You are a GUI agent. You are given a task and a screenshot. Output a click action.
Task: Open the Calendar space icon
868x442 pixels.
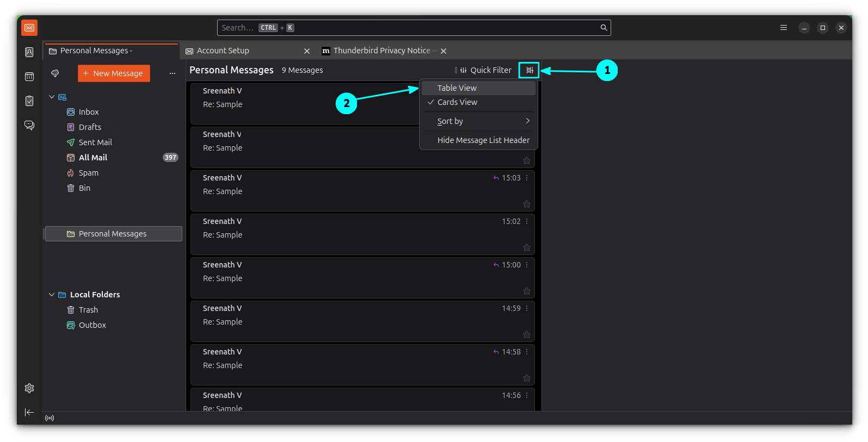point(29,77)
